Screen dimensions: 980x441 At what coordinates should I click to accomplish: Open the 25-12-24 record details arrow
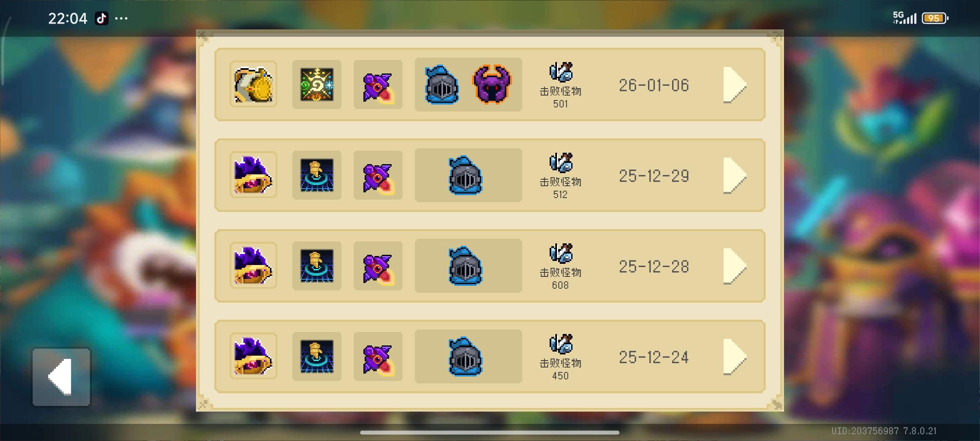pos(735,356)
